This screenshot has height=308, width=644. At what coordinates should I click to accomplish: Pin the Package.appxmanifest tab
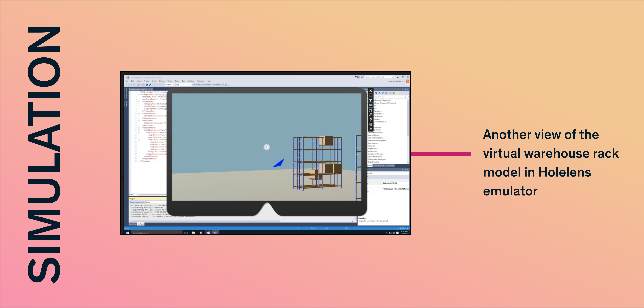click(x=149, y=89)
